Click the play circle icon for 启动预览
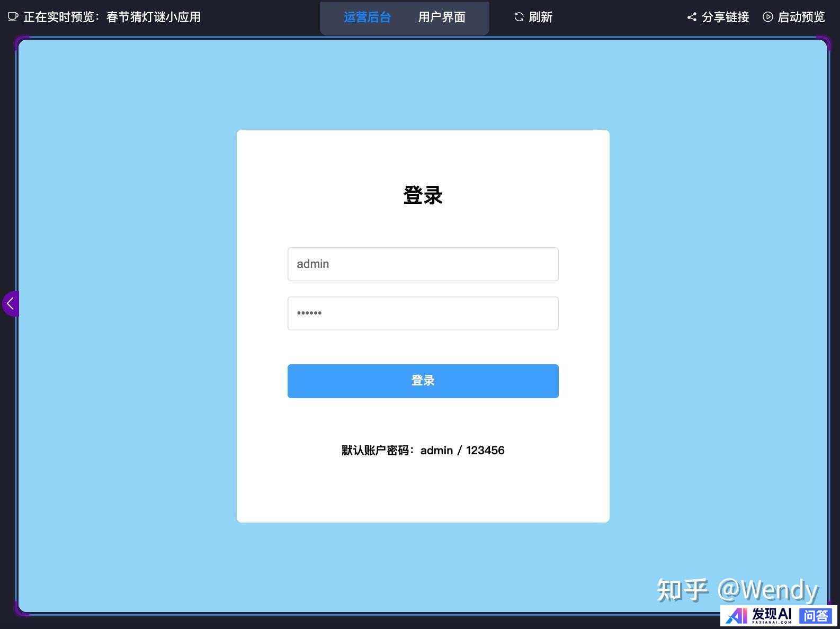 click(x=767, y=17)
